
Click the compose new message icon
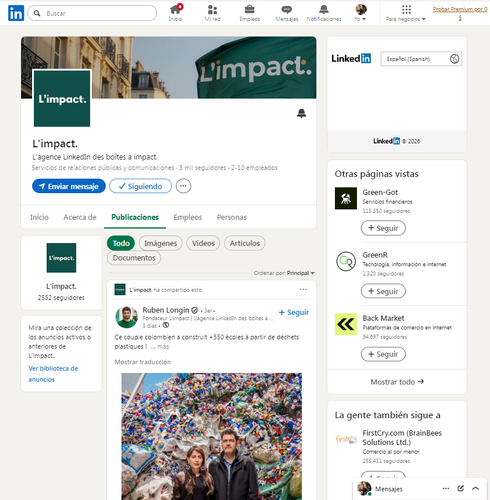[461, 489]
